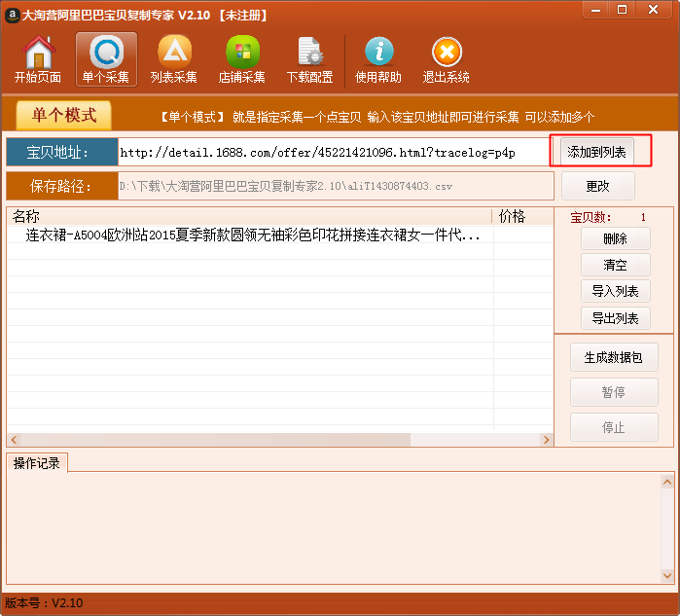This screenshot has width=680, height=616.
Task: Click log panel scroll up arrow
Action: (667, 482)
